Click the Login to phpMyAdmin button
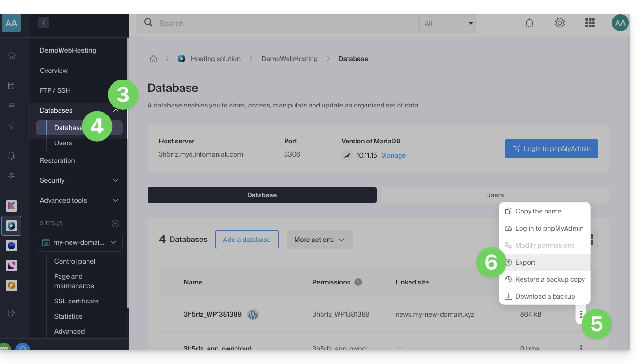This screenshot has width=644, height=364. coord(551,149)
